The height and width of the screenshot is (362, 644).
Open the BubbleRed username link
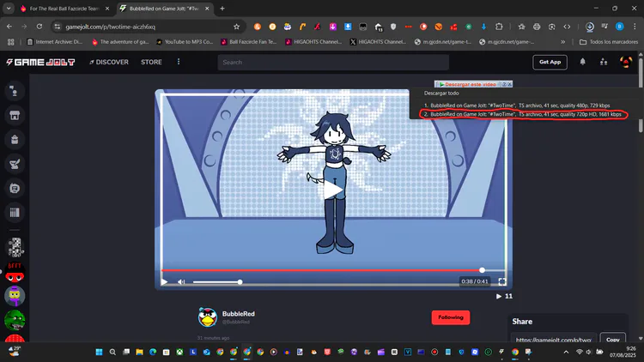click(x=238, y=314)
